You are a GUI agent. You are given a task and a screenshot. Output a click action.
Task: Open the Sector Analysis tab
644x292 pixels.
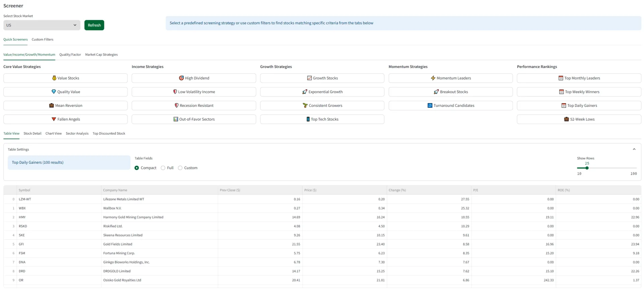77,134
